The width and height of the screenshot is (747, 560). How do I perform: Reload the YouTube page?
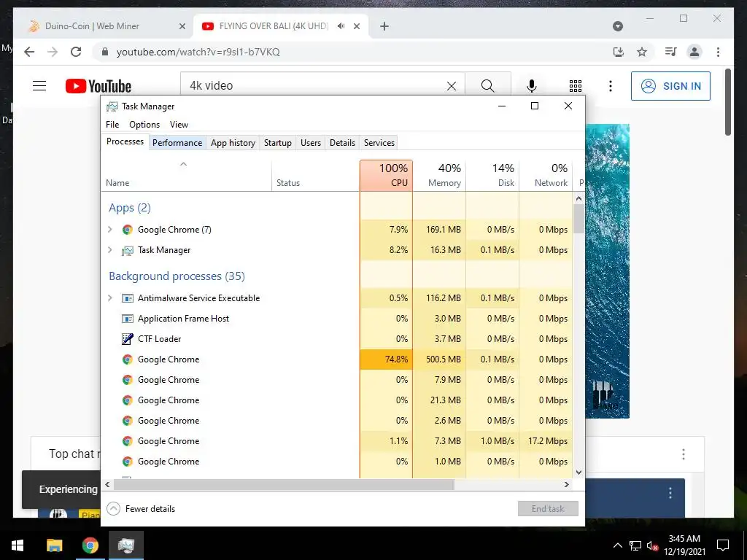[x=76, y=52]
